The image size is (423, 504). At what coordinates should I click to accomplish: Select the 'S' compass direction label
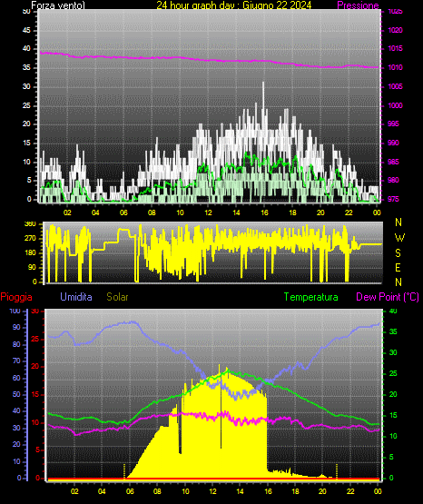point(398,253)
